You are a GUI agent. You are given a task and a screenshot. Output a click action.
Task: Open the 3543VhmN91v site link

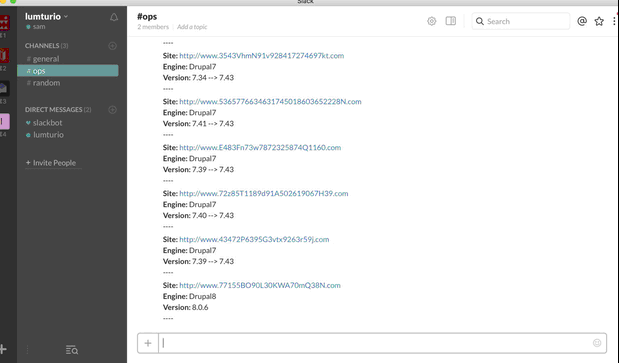[x=262, y=56]
